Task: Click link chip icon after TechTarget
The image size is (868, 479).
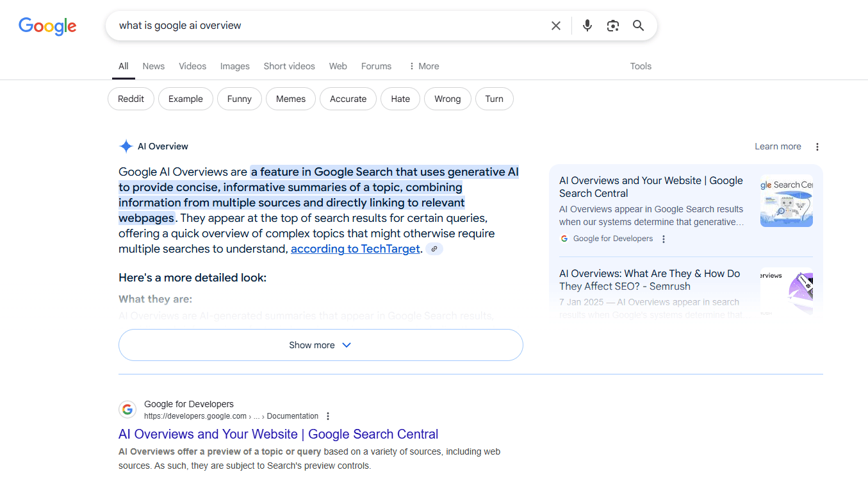Action: (x=434, y=249)
